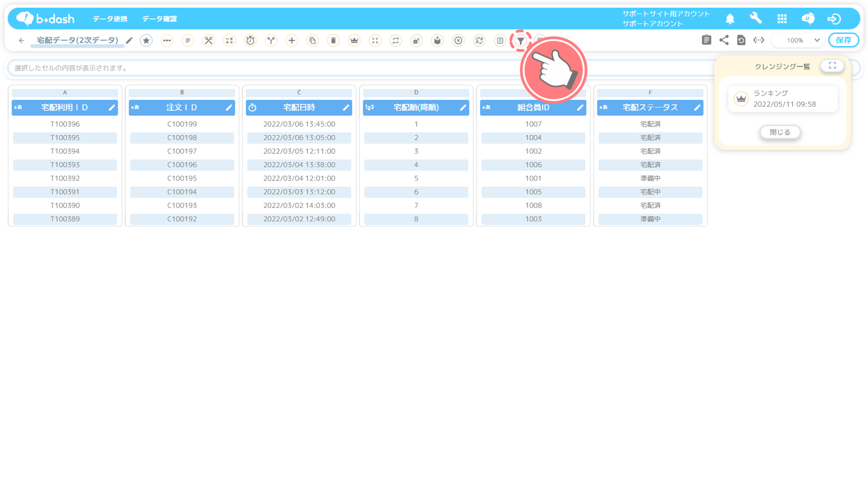The width and height of the screenshot is (868, 488).
Task: Click the branch split toolbar icon
Action: (x=271, y=40)
